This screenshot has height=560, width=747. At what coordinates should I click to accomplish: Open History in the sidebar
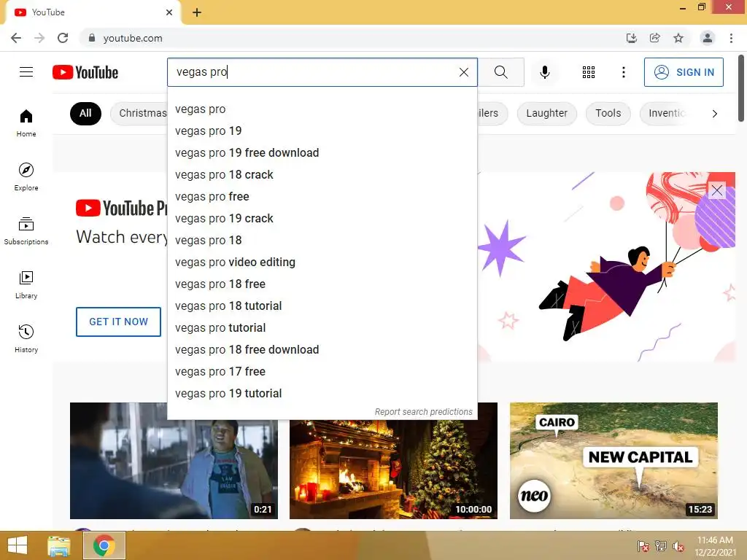pos(26,338)
